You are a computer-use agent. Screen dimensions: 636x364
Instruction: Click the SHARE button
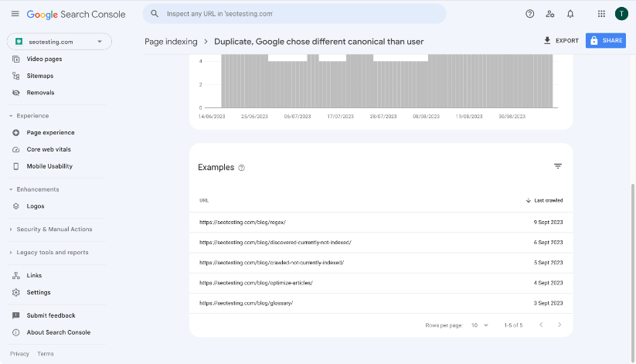(x=606, y=41)
